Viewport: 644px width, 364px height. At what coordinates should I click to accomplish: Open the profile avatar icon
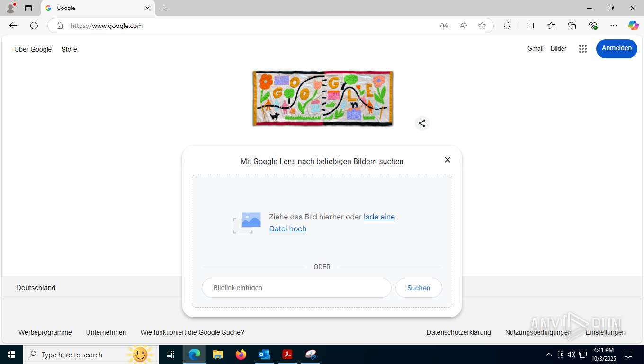(10, 8)
